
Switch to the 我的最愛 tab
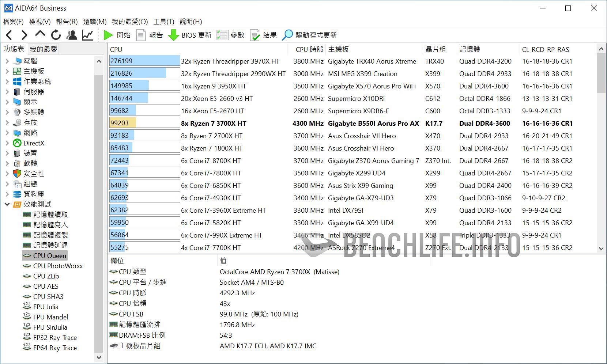pyautogui.click(x=44, y=49)
